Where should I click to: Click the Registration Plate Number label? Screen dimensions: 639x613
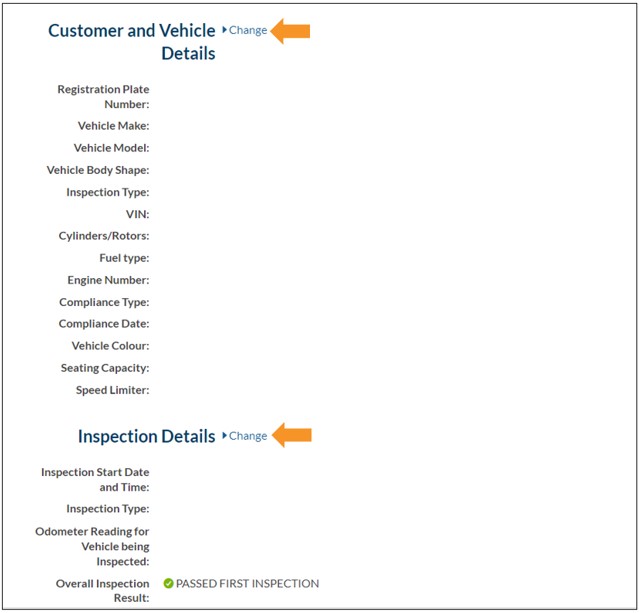click(x=103, y=96)
